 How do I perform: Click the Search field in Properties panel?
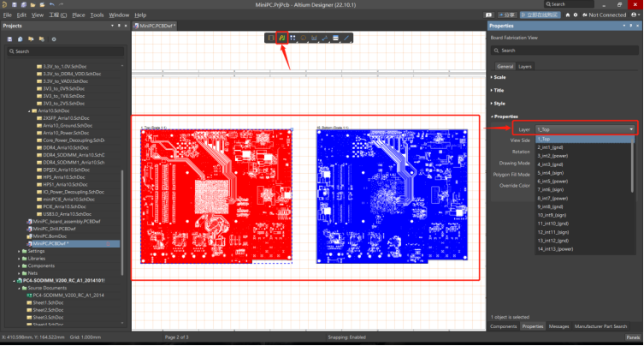pyautogui.click(x=564, y=51)
